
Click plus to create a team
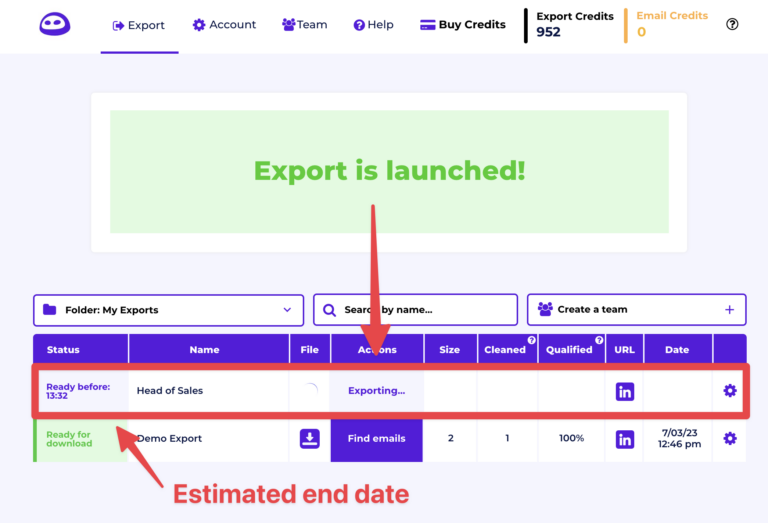coord(729,310)
